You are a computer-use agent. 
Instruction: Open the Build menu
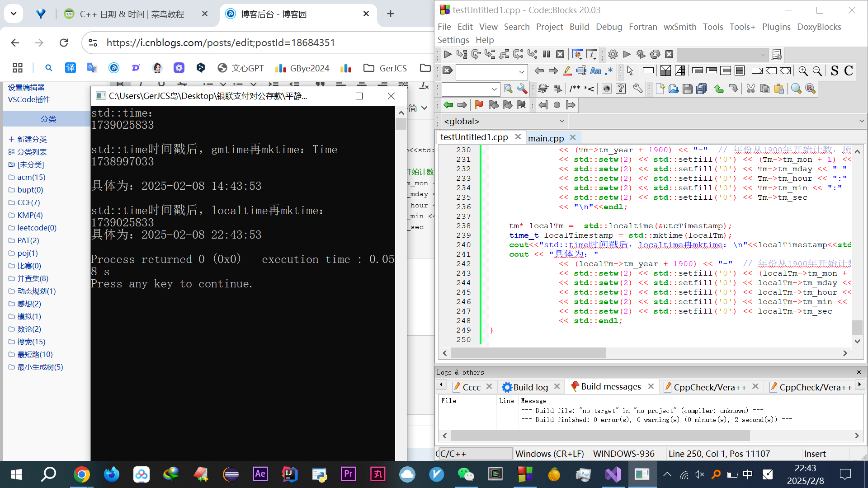[579, 27]
